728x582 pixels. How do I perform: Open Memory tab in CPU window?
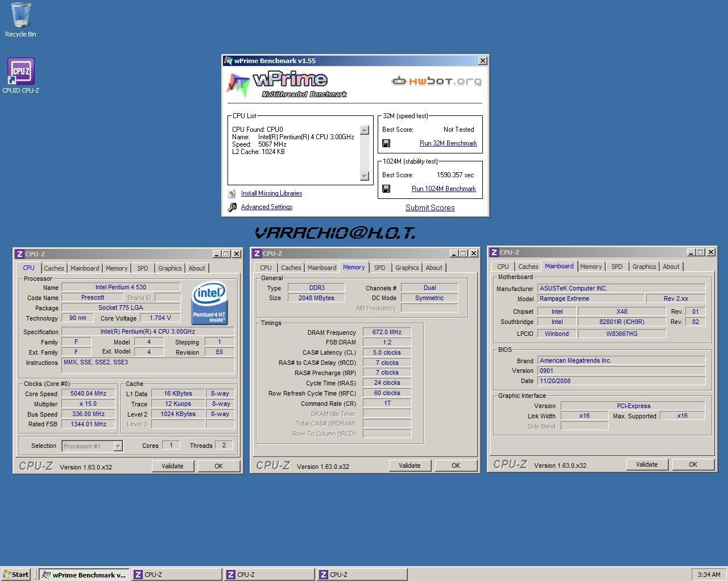coord(117,268)
